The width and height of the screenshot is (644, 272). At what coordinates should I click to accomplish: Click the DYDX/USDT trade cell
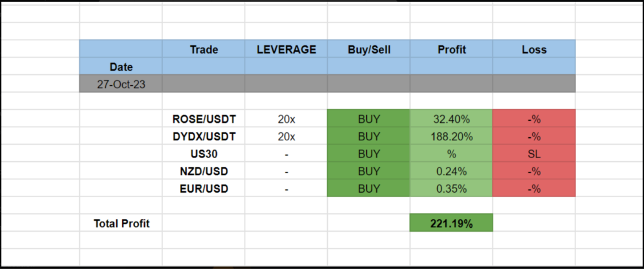(203, 136)
